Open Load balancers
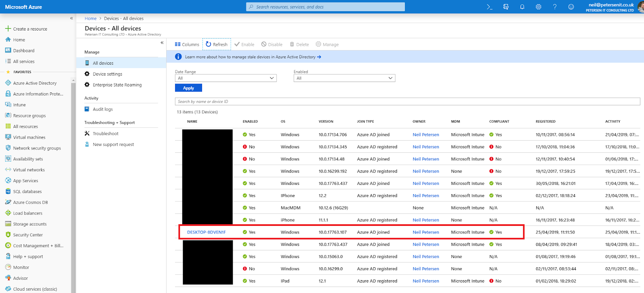 click(24, 213)
